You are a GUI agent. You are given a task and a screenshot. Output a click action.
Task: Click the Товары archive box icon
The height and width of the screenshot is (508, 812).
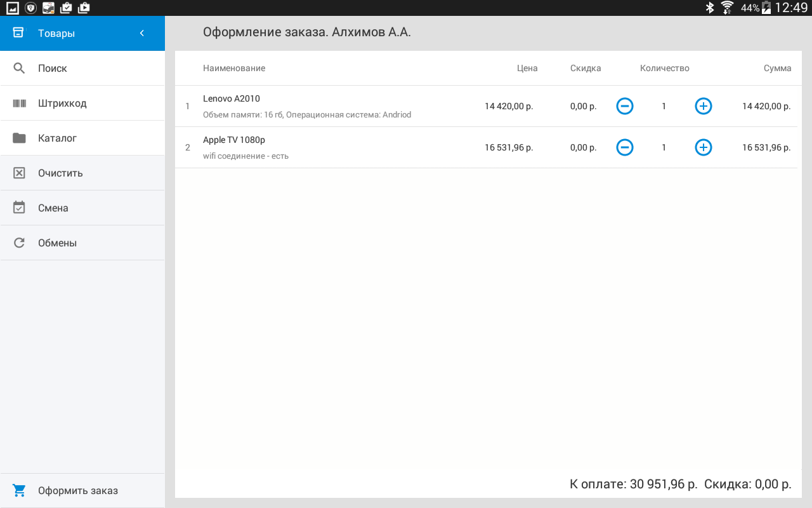(18, 33)
